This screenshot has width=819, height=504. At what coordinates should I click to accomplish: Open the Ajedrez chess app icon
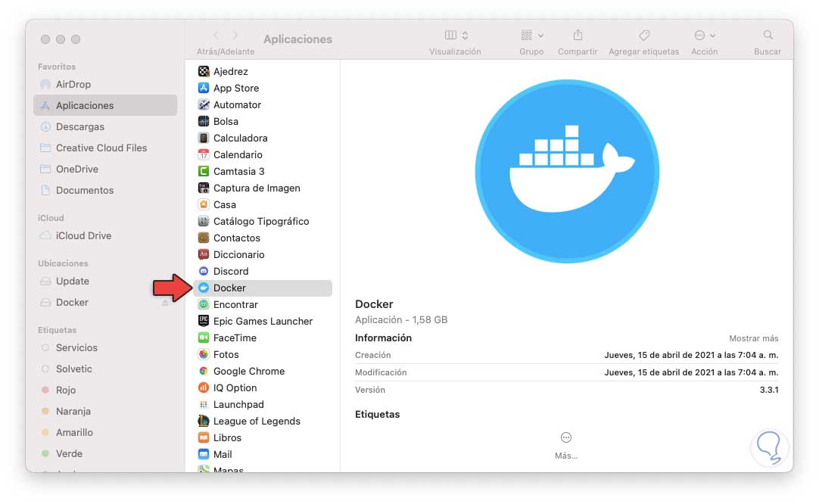[204, 72]
